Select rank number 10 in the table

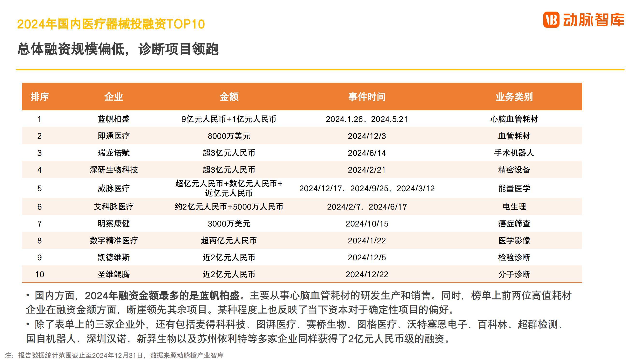[40, 275]
